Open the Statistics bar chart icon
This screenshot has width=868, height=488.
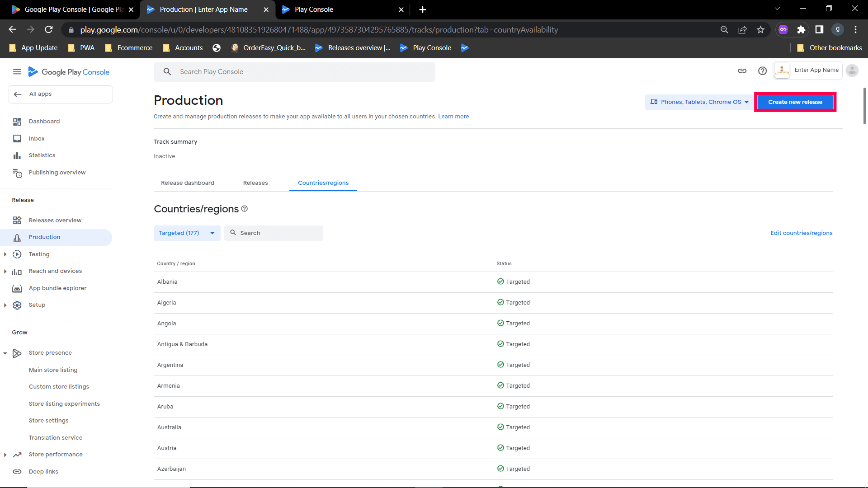pos(17,155)
